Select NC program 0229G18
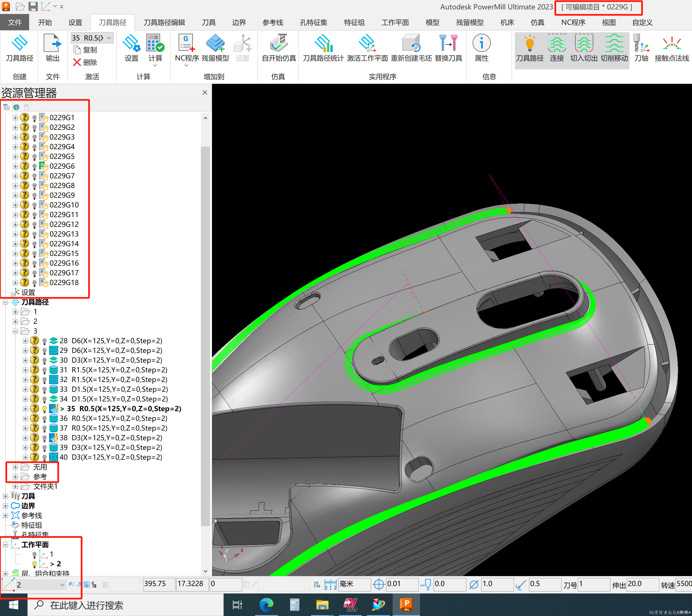 [x=64, y=283]
